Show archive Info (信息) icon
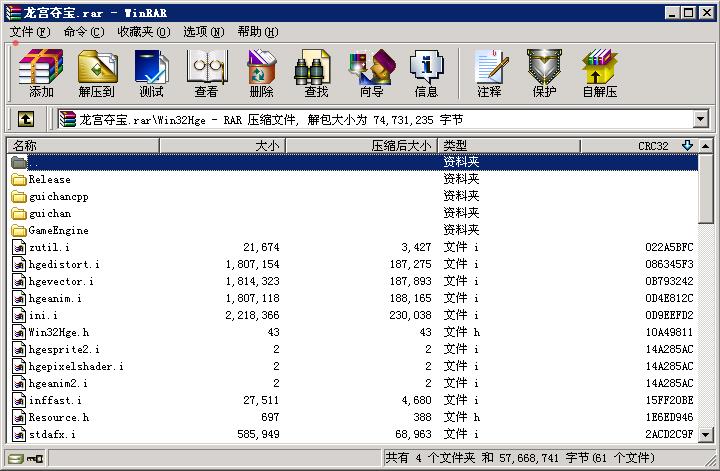The image size is (720, 471). point(426,74)
